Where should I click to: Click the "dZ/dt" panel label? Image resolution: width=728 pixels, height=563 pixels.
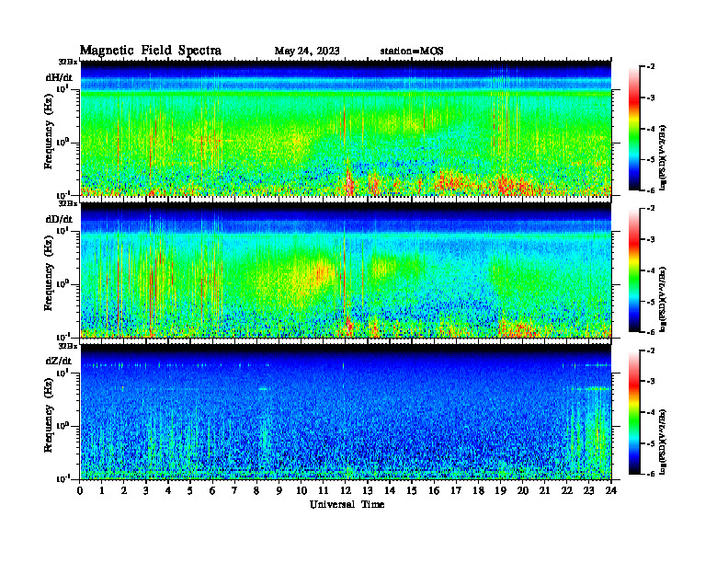(x=59, y=362)
